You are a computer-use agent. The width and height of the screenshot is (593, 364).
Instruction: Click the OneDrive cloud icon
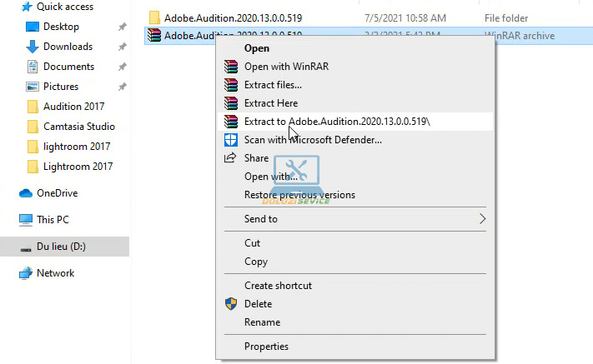click(x=26, y=193)
